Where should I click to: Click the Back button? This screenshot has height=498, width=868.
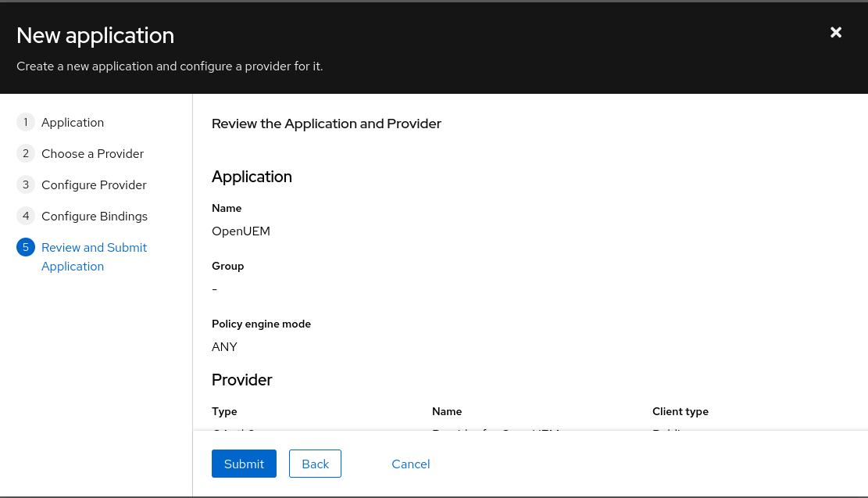pos(315,464)
